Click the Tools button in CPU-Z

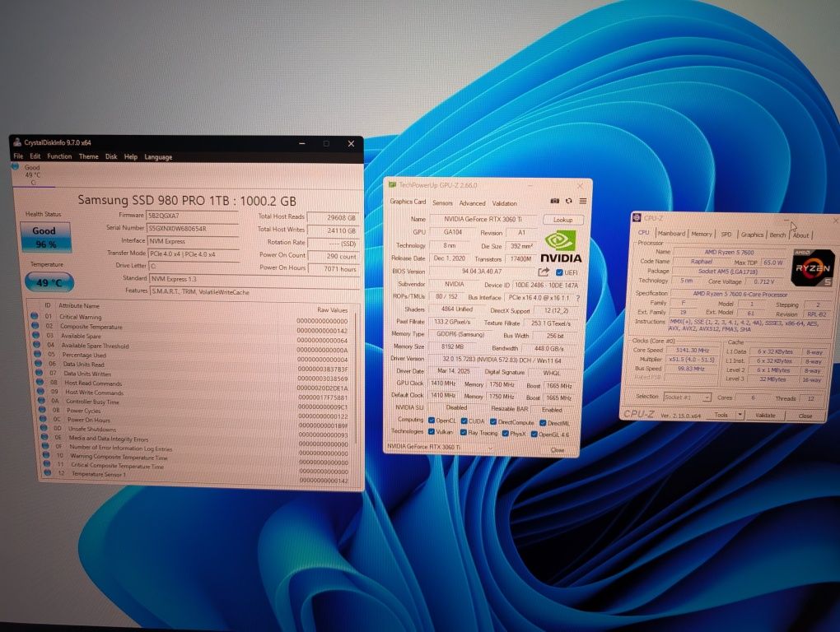[721, 415]
